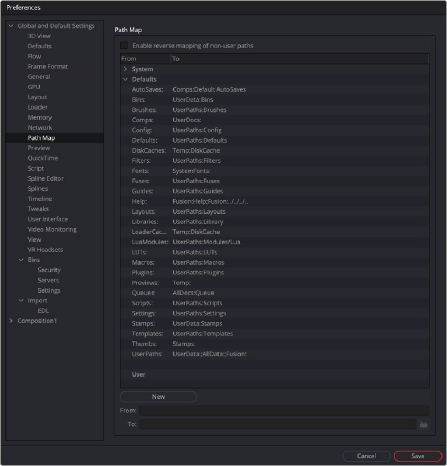This screenshot has width=447, height=466.
Task: Focus the From path input field
Action: [x=285, y=410]
